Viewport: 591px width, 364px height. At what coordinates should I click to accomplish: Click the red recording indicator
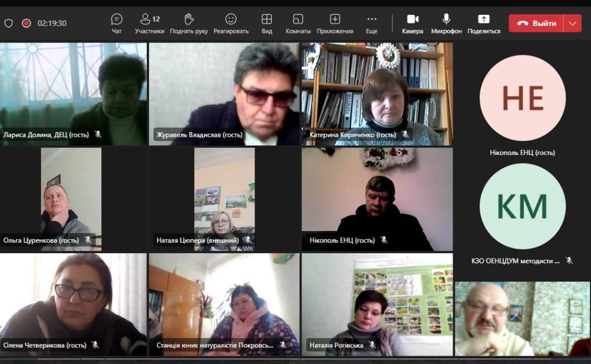point(27,23)
